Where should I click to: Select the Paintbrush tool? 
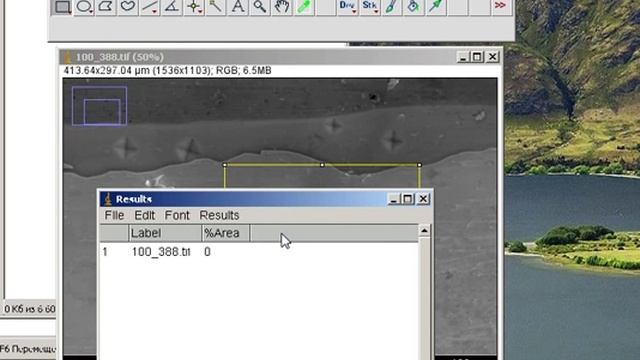392,6
